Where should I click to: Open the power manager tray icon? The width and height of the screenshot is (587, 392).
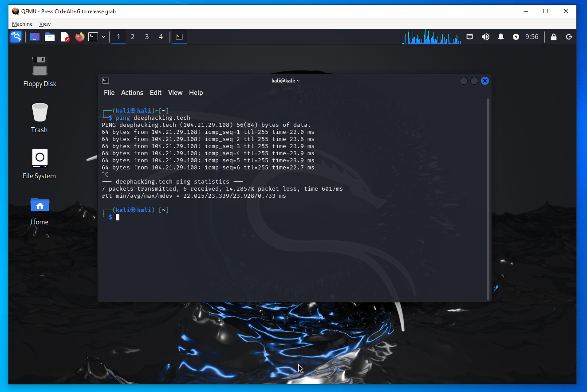[516, 37]
